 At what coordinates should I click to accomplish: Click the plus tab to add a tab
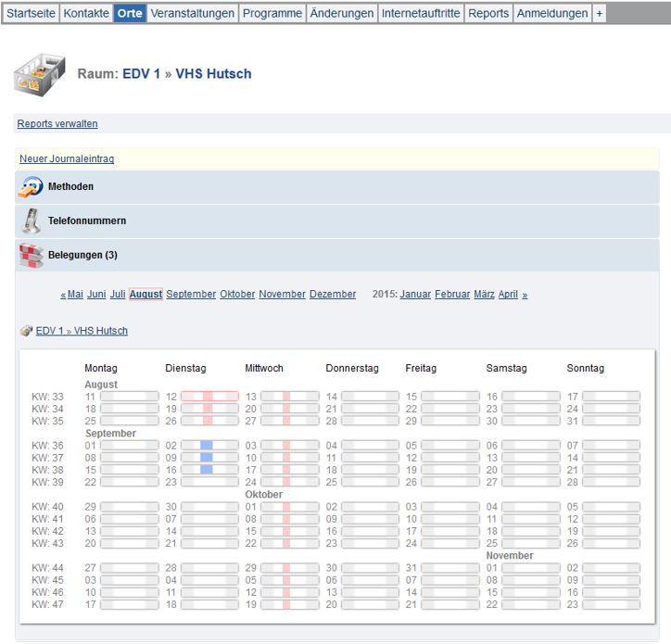coord(599,13)
